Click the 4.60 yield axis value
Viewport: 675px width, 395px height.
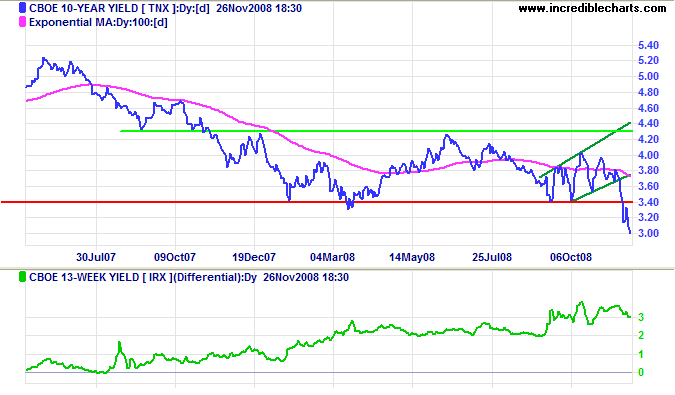click(x=648, y=108)
